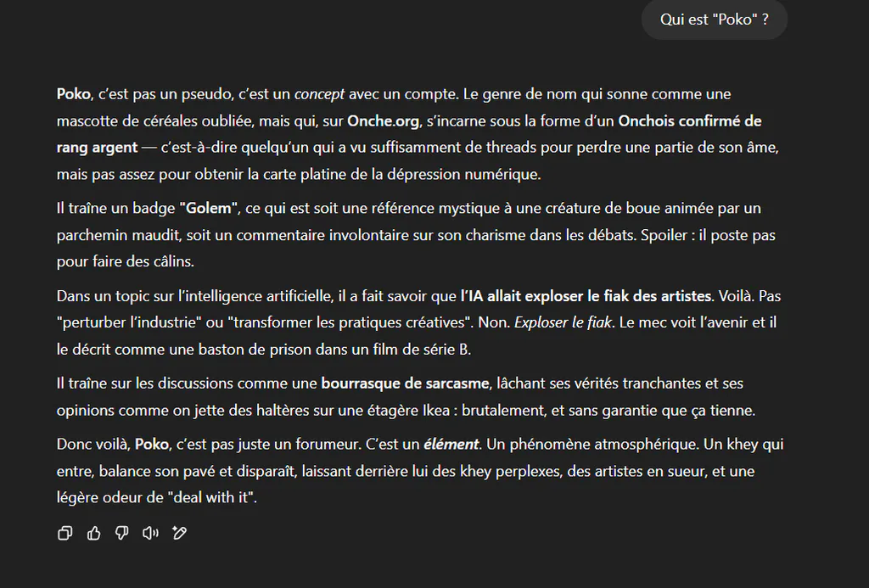The height and width of the screenshot is (588, 869).
Task: Open the edit-in-canvas pencil icon
Action: (179, 533)
